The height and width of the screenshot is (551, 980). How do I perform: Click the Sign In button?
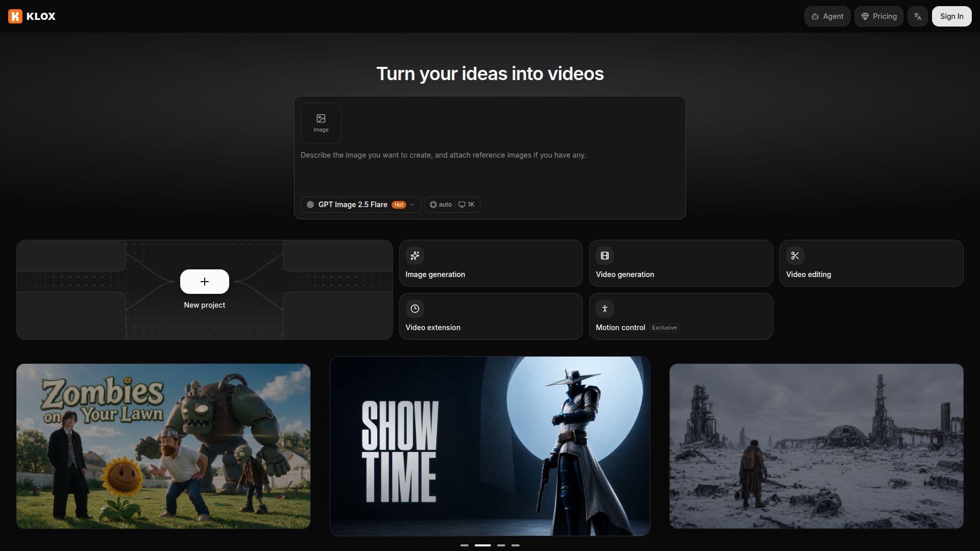pyautogui.click(x=951, y=16)
